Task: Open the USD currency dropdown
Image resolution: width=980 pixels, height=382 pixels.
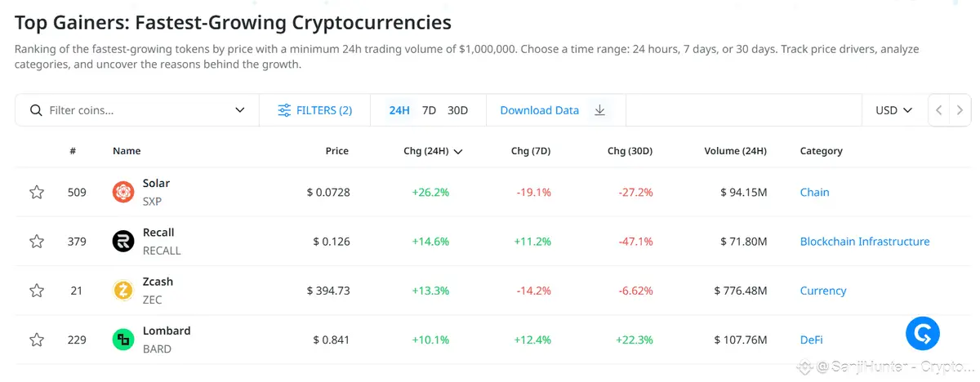Action: [893, 110]
